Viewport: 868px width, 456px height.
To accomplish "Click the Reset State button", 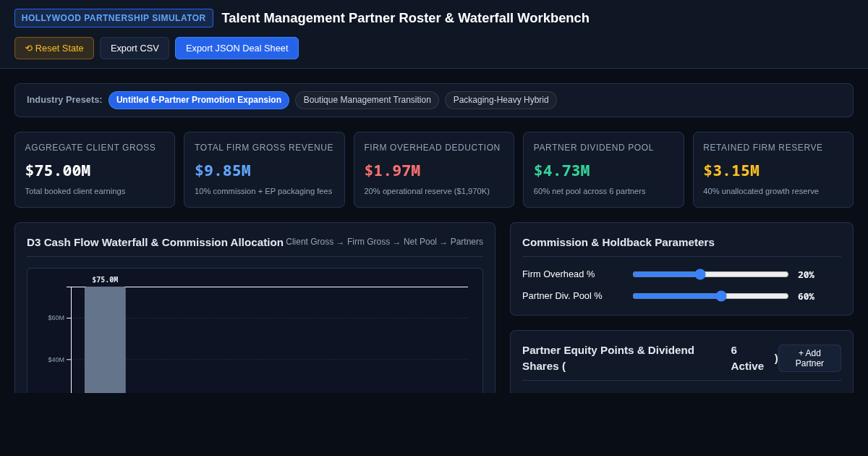I will coord(54,48).
